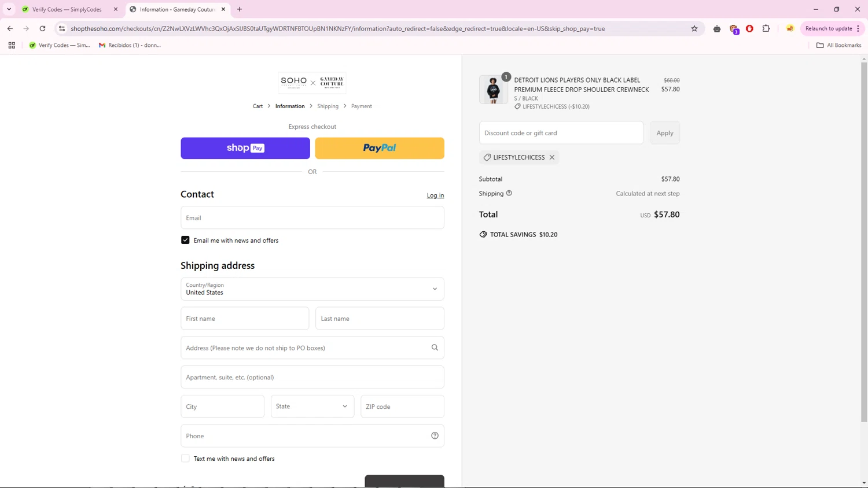Check Text me with news and offers

(185, 459)
